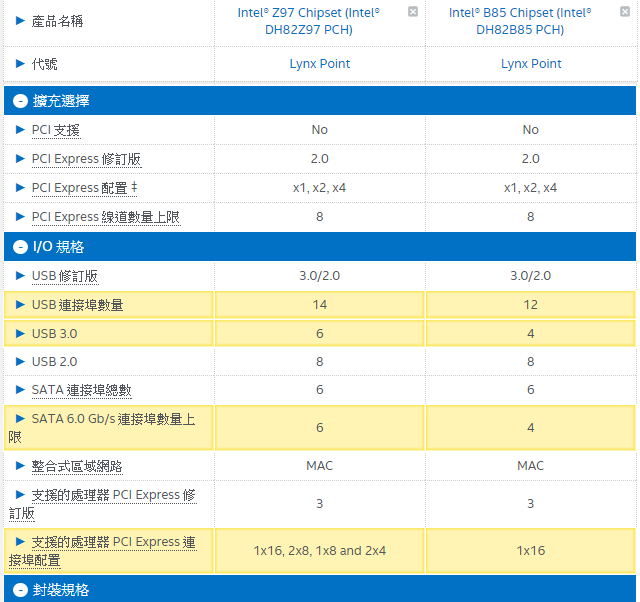
Task: Click the I/O 規格 section header title
Action: [58, 247]
